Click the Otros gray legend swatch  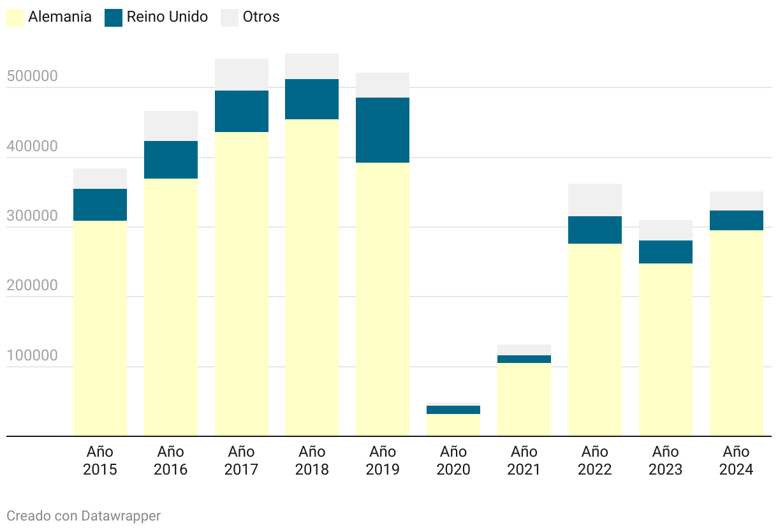pyautogui.click(x=230, y=17)
